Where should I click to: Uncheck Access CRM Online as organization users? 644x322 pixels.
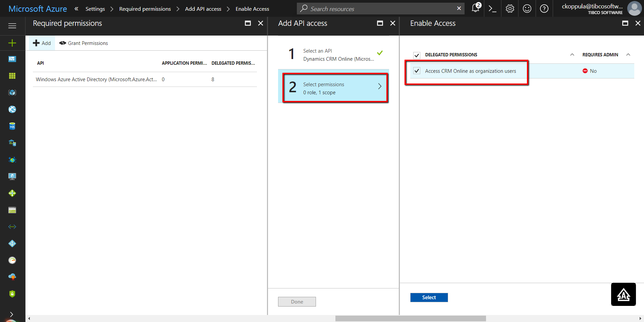(x=417, y=71)
